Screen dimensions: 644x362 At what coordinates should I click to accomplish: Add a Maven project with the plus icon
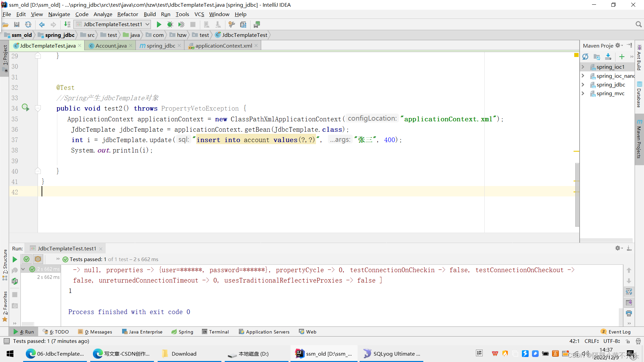(622, 57)
